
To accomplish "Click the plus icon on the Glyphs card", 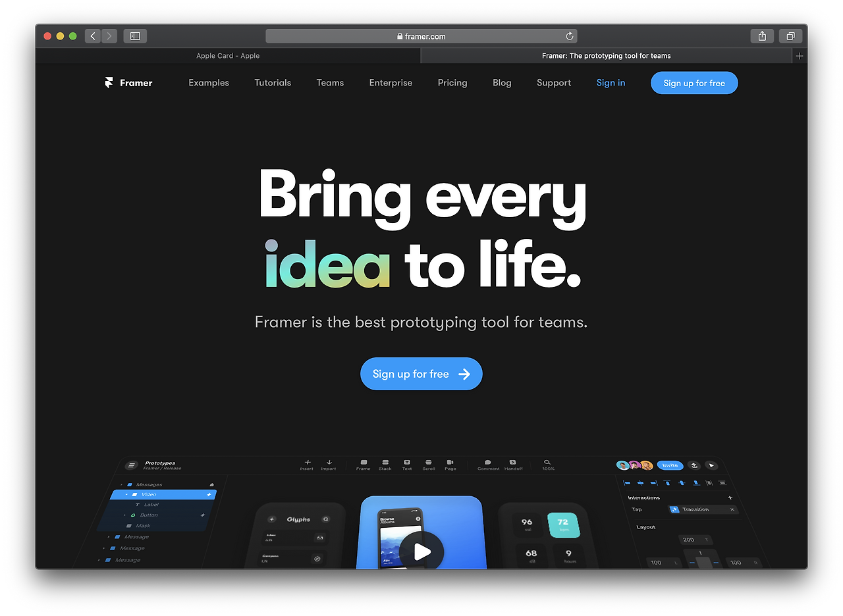I will pos(271,519).
